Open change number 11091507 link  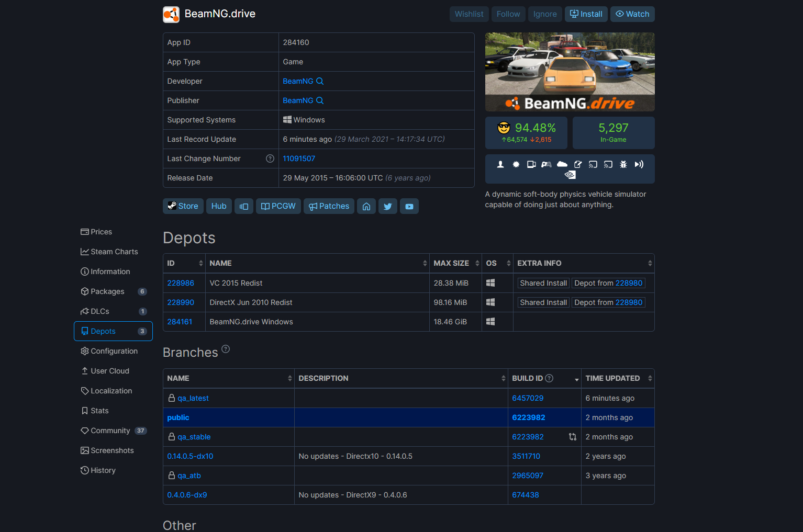[x=299, y=159]
